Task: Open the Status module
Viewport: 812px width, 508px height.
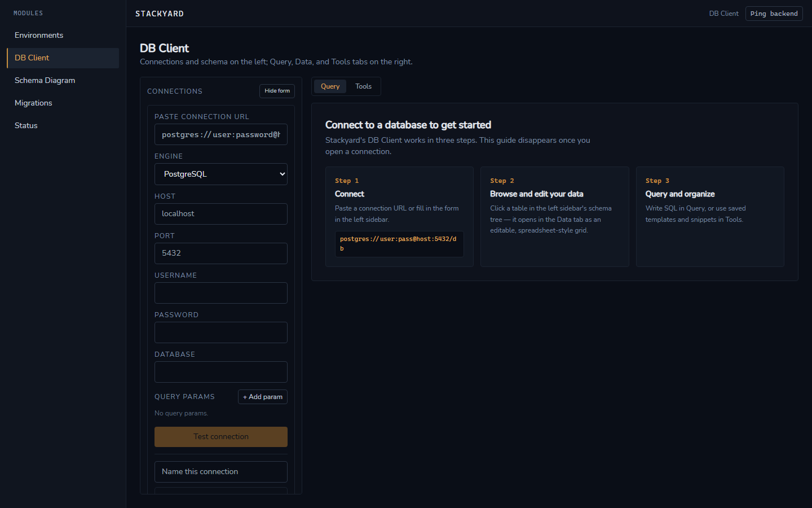Action: point(63,125)
